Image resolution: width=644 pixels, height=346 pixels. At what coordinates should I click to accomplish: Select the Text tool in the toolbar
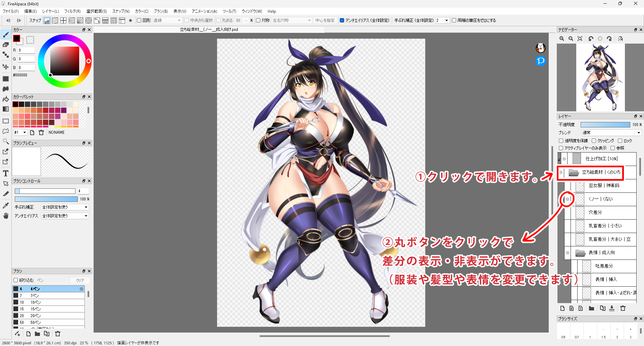pyautogui.click(x=6, y=173)
